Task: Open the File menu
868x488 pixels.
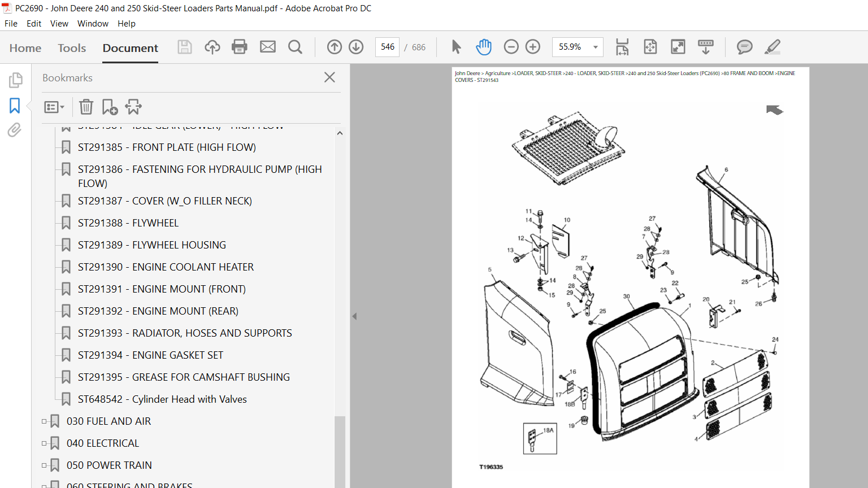Action: (11, 24)
